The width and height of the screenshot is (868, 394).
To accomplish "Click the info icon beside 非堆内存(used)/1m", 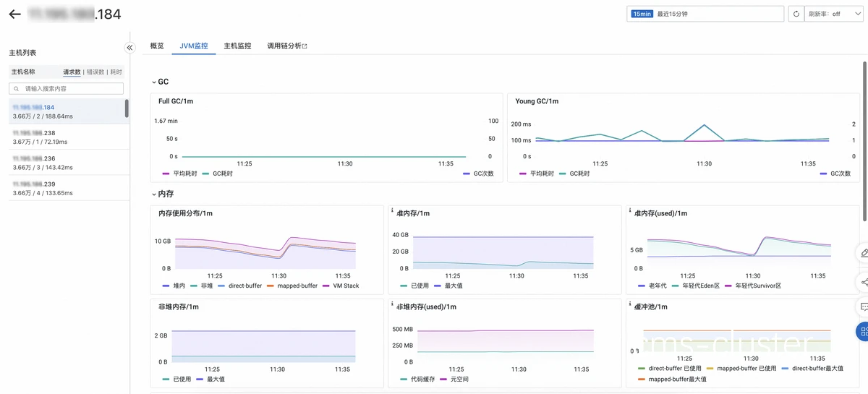I will tap(392, 304).
